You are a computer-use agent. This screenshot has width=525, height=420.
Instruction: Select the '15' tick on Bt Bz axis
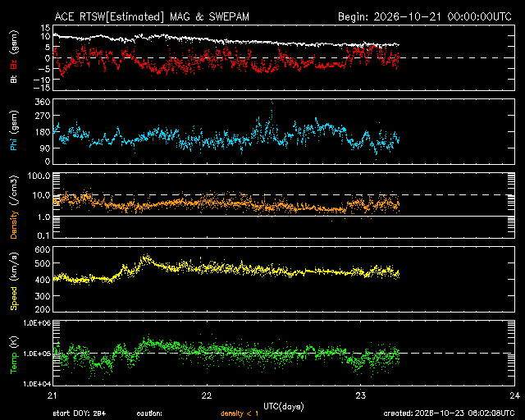click(x=46, y=28)
